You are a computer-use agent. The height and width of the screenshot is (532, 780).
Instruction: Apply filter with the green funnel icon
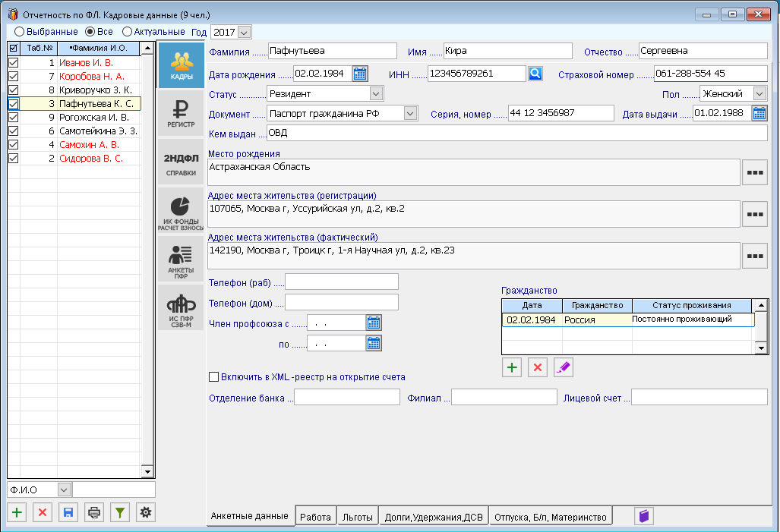120,512
